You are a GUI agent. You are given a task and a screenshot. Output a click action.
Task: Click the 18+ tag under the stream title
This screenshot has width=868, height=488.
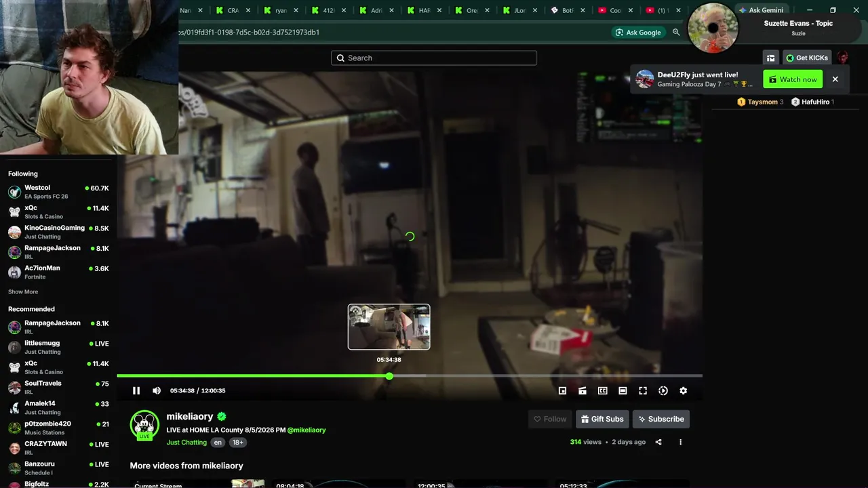click(237, 443)
